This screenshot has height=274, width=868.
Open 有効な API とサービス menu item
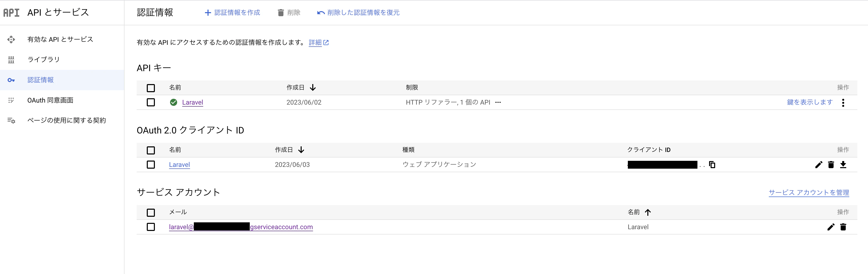pos(62,40)
